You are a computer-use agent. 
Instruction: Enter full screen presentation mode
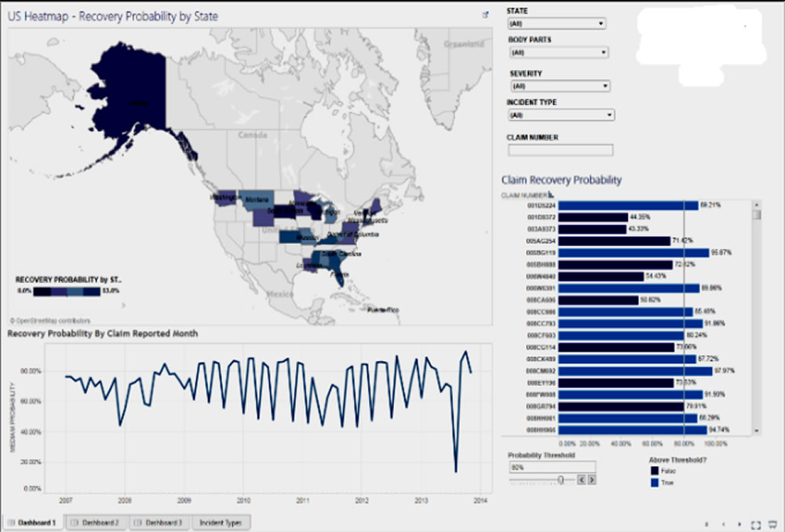[756, 525]
